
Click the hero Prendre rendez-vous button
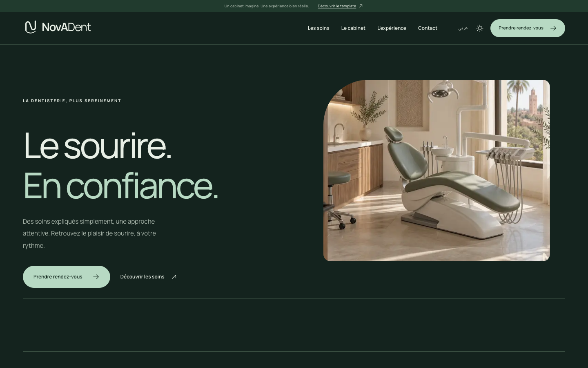[x=67, y=277]
